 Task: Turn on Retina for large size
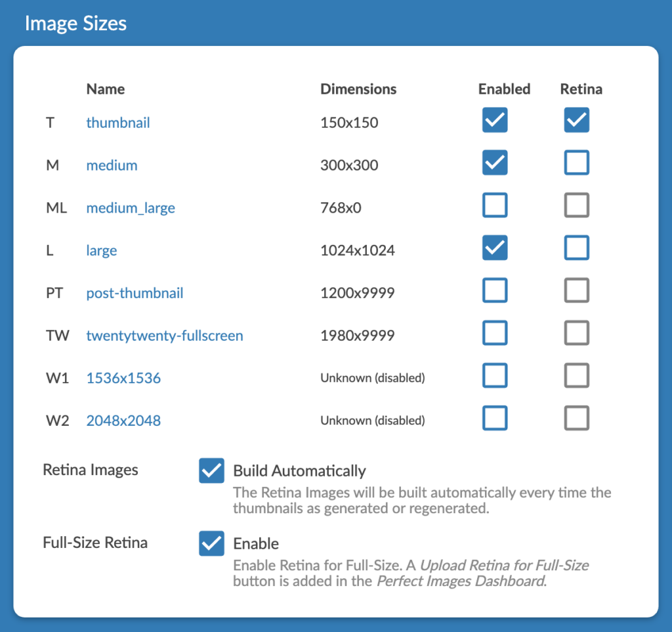pyautogui.click(x=576, y=248)
